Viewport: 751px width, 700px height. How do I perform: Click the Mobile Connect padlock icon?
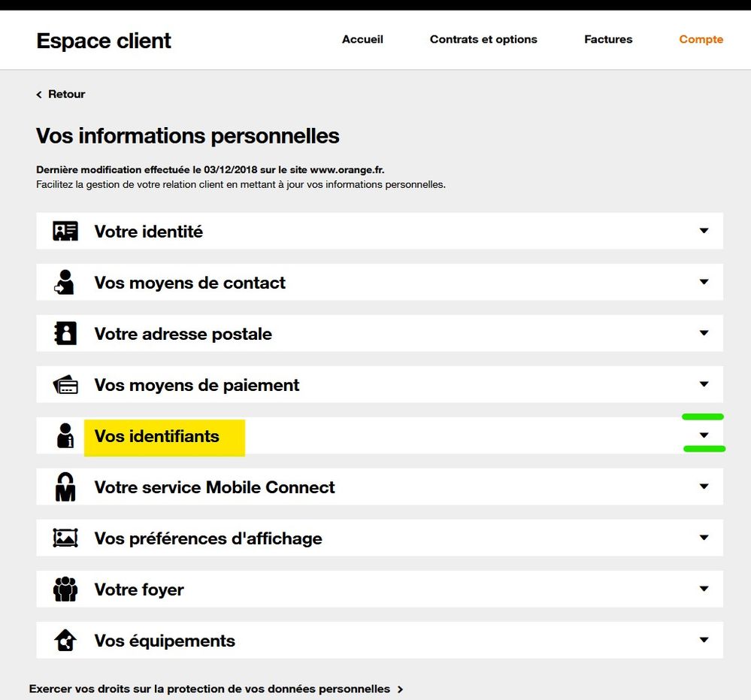pos(65,486)
